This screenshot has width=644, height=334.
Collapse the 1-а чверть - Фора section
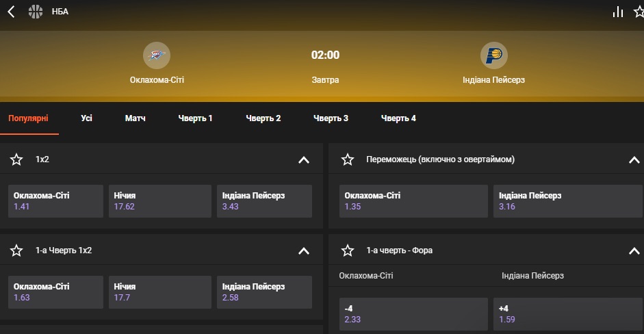coord(634,250)
